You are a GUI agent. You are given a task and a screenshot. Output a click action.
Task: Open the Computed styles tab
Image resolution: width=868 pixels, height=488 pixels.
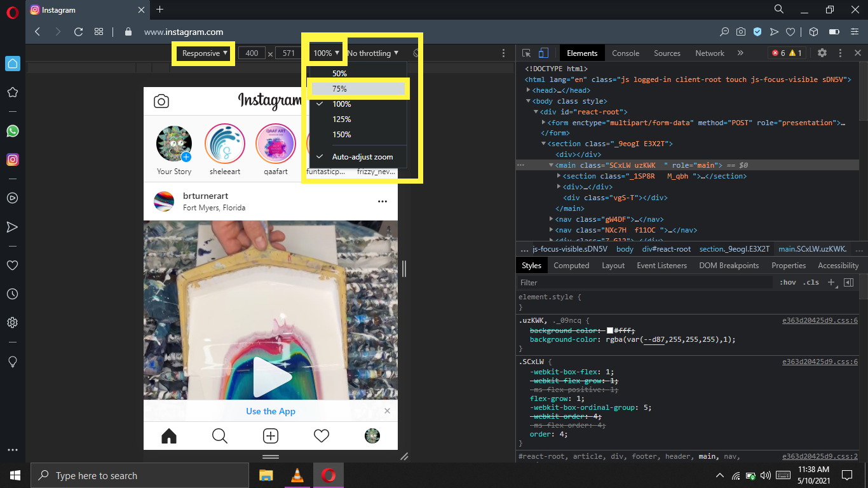pos(571,266)
